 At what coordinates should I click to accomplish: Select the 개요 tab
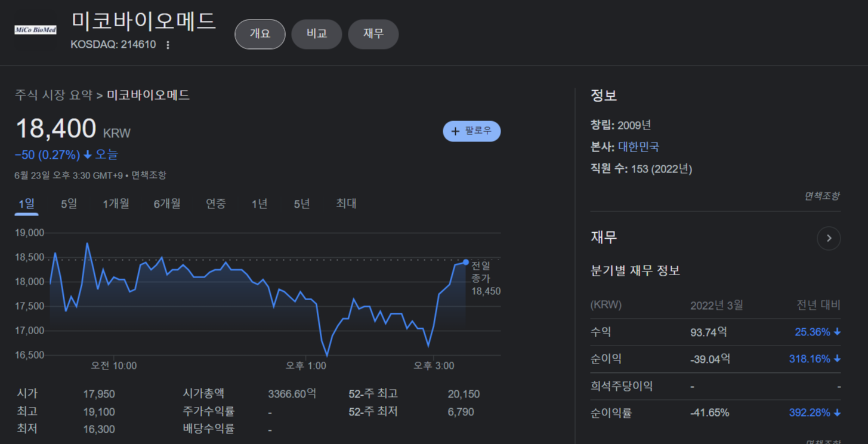pos(260,34)
